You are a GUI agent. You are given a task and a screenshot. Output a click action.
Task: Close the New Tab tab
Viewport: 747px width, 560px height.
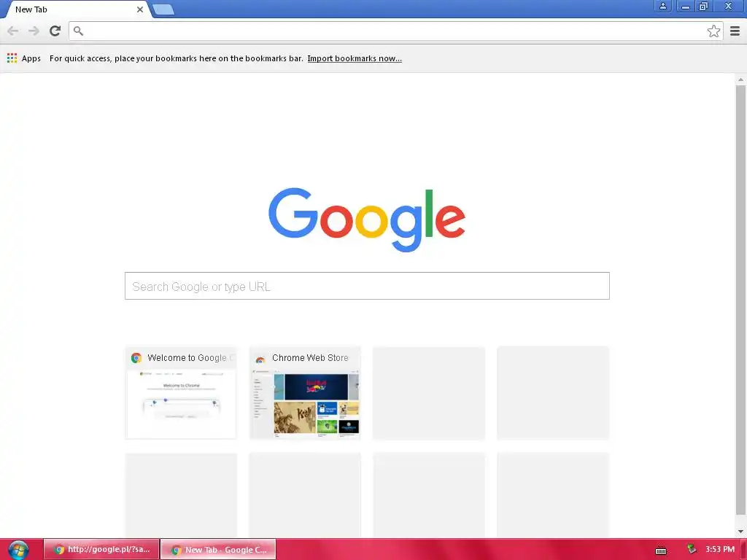pos(140,9)
